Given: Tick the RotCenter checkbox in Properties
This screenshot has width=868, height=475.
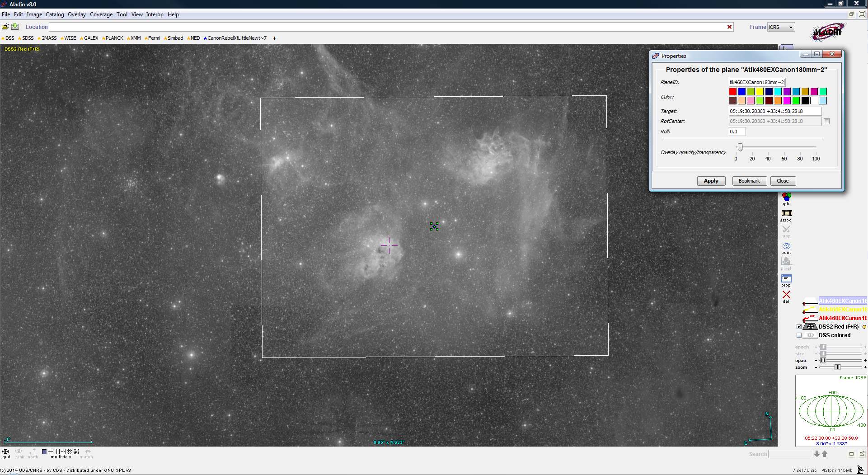Looking at the screenshot, I should [x=826, y=122].
